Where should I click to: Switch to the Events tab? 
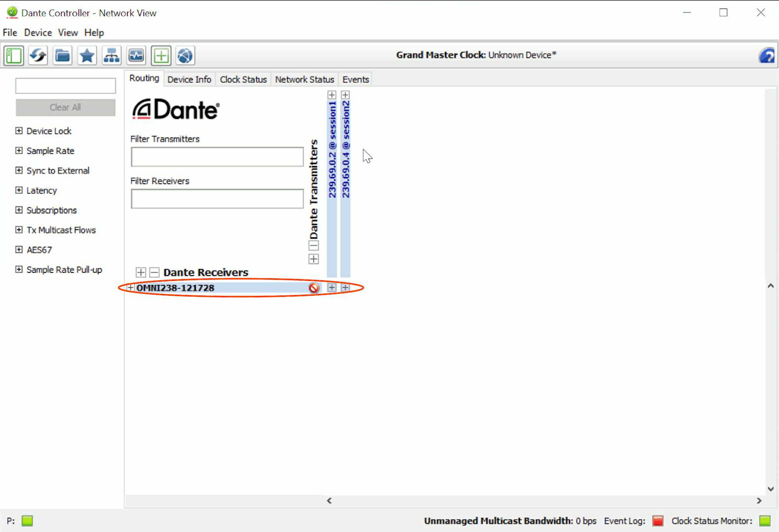tap(356, 79)
